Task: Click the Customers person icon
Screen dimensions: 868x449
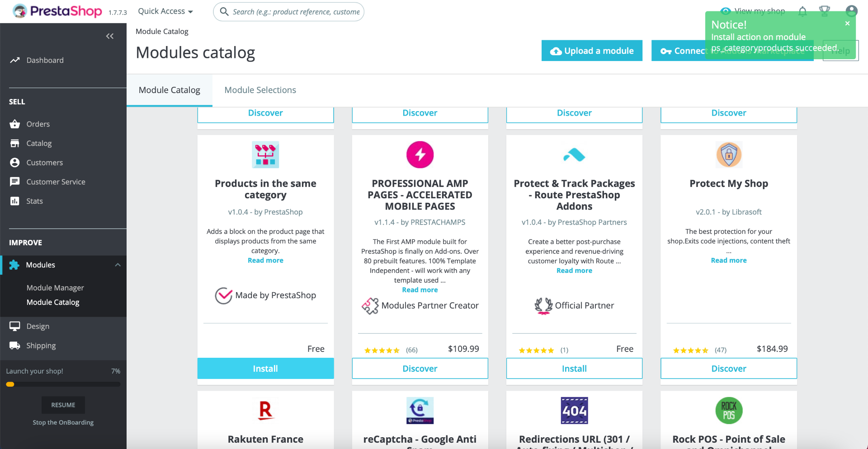Action: pyautogui.click(x=15, y=163)
